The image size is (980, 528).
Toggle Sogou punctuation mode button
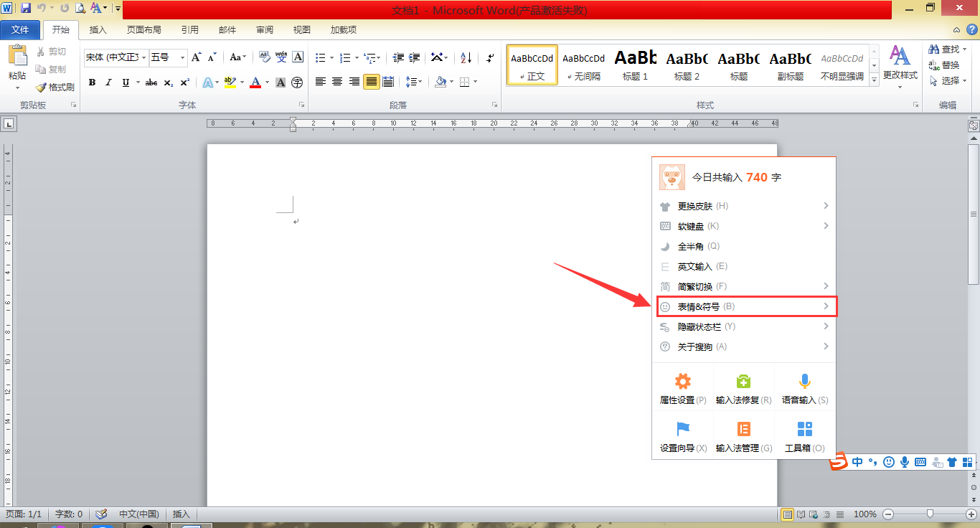pyautogui.click(x=873, y=462)
